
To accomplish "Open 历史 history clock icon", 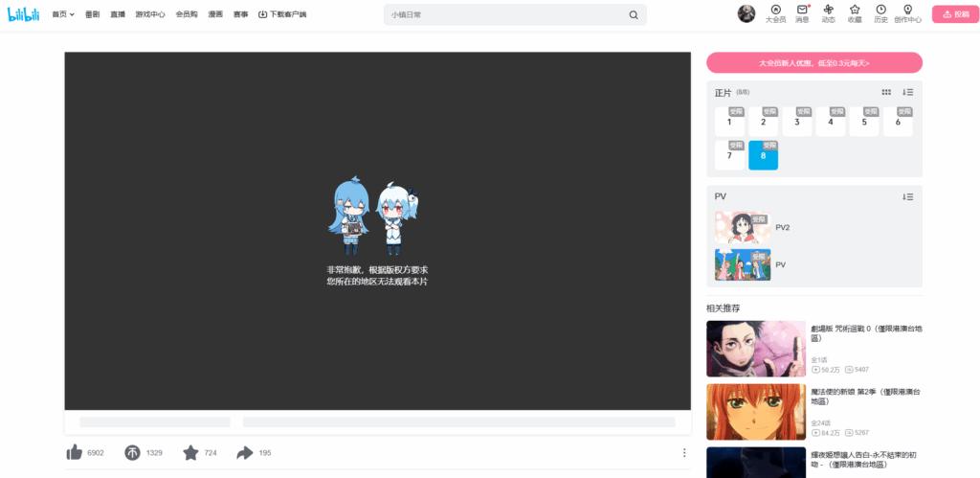I will [880, 13].
